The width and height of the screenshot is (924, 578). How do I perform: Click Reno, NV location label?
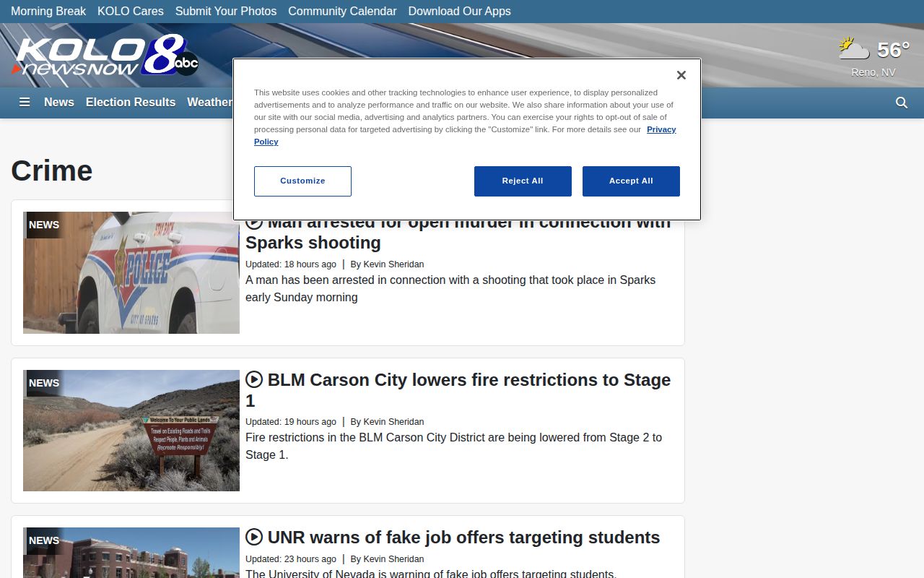point(873,72)
